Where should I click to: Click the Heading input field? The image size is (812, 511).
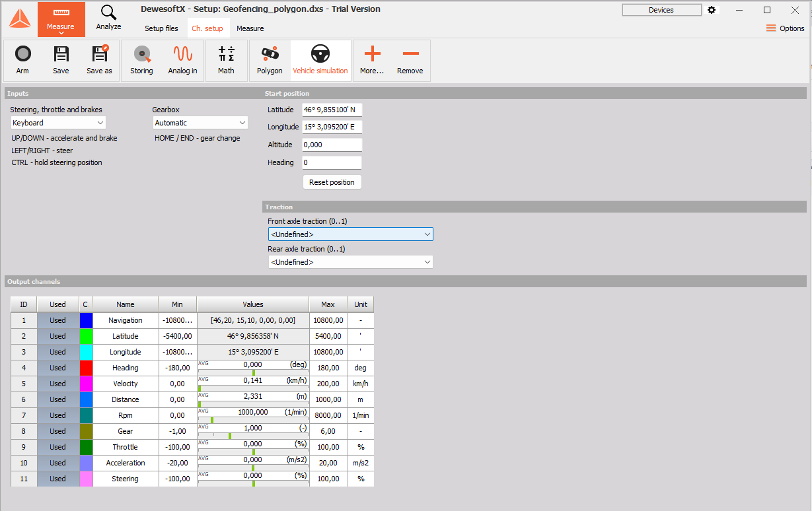[x=332, y=162]
